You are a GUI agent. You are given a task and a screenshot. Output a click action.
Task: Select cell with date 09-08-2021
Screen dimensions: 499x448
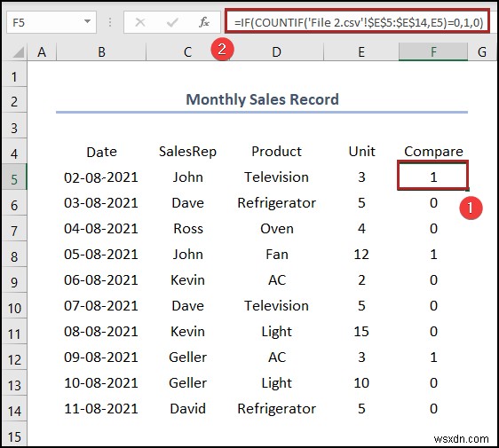[x=101, y=358]
